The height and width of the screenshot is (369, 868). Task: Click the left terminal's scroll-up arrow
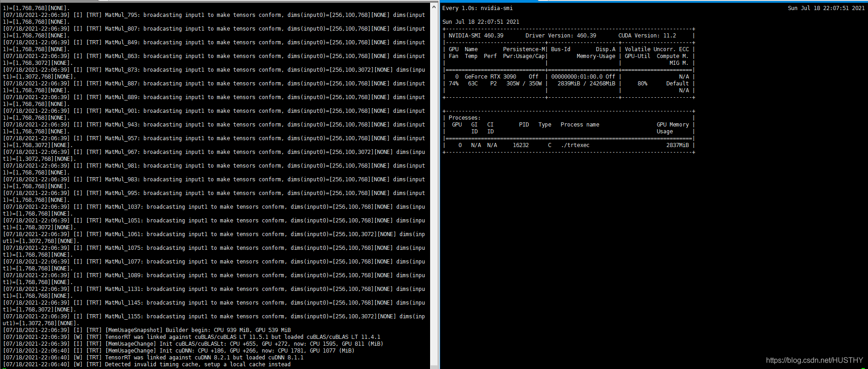pos(434,6)
